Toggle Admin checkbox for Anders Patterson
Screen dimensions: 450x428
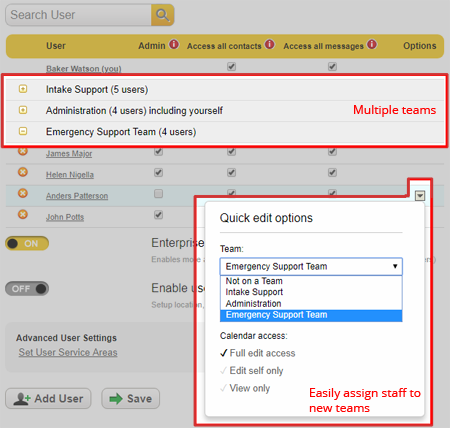pyautogui.click(x=159, y=194)
